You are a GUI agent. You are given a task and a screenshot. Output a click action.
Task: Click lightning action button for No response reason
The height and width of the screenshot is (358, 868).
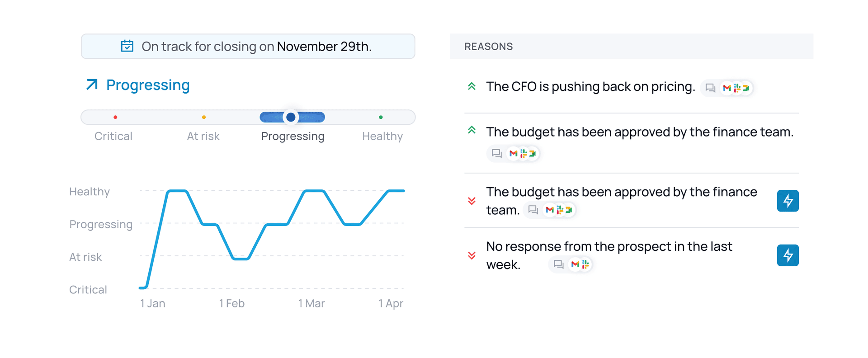point(788,255)
